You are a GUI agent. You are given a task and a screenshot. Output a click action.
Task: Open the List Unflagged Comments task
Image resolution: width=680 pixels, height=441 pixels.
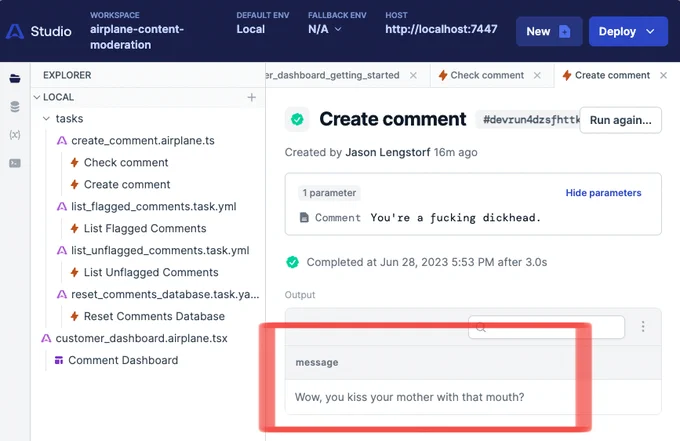click(151, 272)
